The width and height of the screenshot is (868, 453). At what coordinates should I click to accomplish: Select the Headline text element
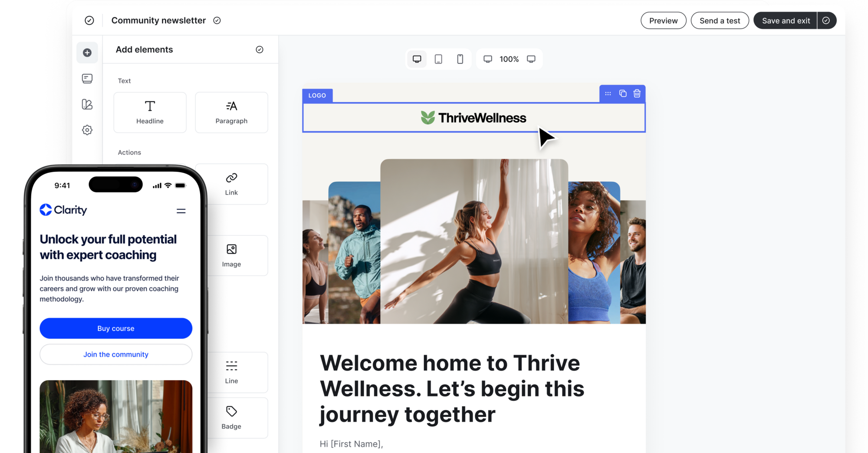(x=150, y=112)
